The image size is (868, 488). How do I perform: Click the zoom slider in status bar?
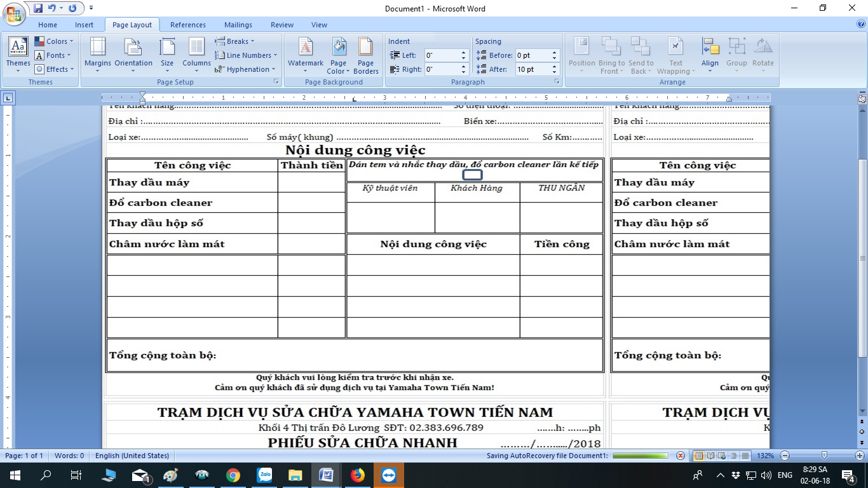click(824, 456)
